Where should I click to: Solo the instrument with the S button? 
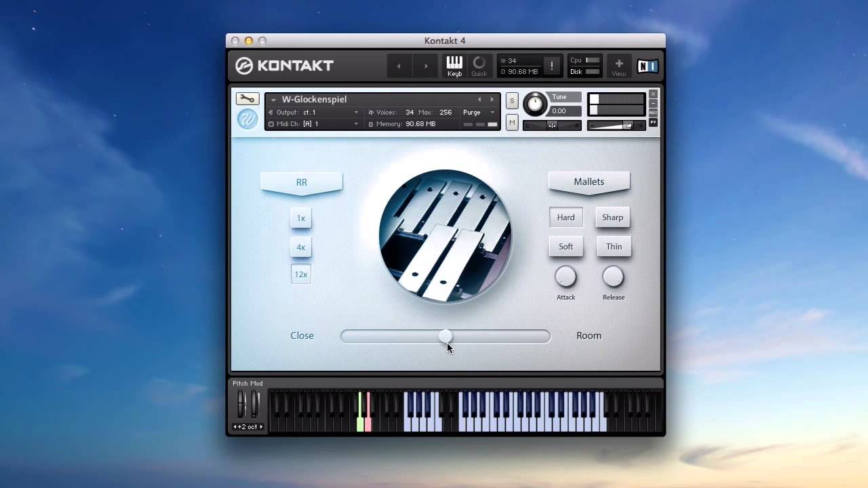tap(512, 101)
